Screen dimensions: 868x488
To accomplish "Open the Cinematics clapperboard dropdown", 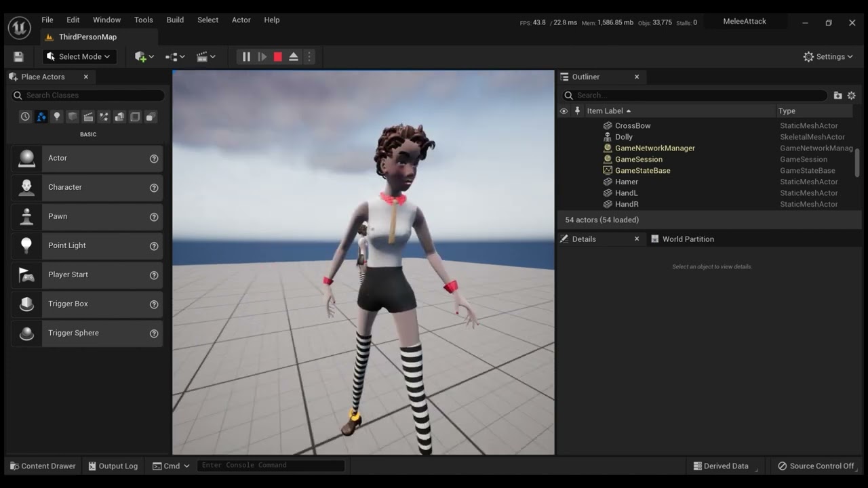I will click(205, 57).
